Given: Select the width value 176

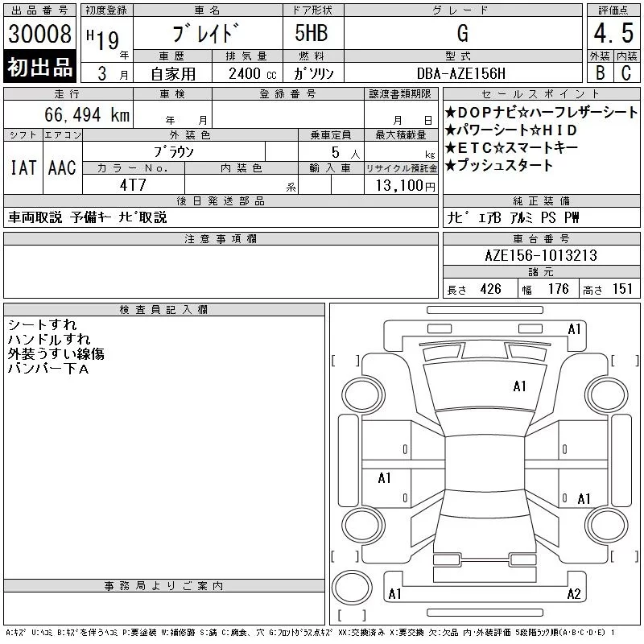Looking at the screenshot, I should 559,289.
